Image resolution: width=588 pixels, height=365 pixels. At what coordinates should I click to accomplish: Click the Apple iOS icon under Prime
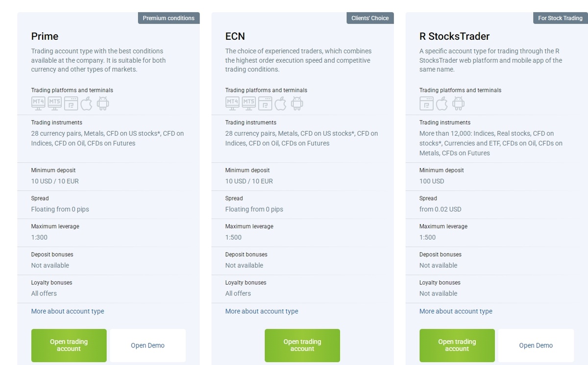tap(86, 103)
